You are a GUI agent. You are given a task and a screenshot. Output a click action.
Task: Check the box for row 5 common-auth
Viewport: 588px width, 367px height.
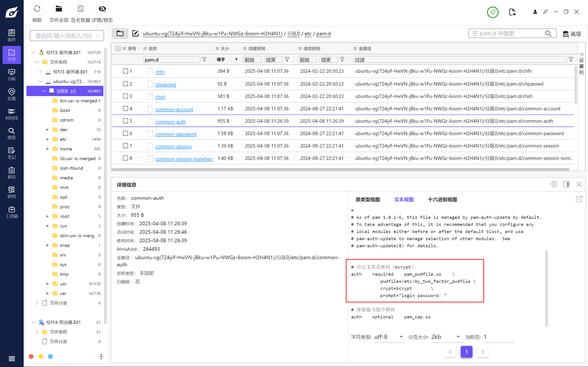click(125, 121)
